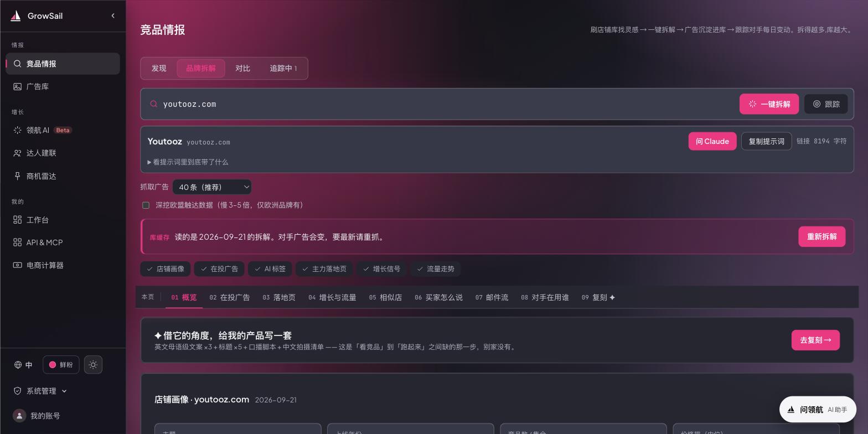Collapse the sidebar with the chevron
The height and width of the screenshot is (434, 868).
[x=113, y=16]
